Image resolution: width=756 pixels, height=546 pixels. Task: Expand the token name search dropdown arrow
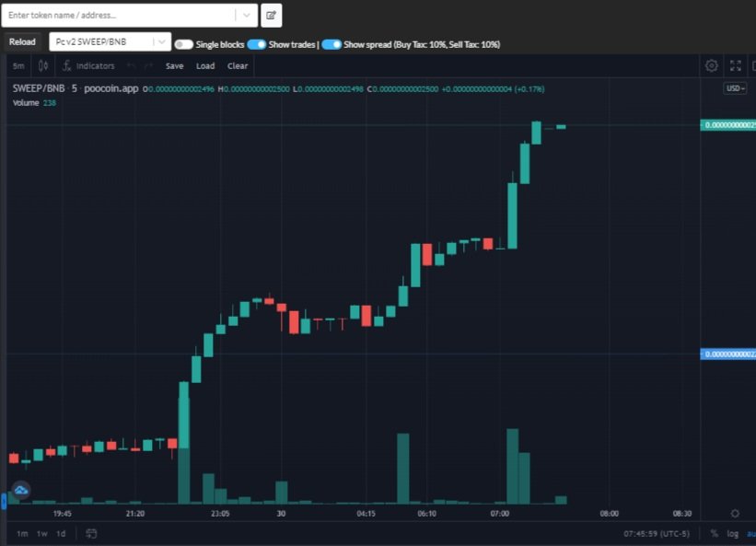pyautogui.click(x=247, y=16)
